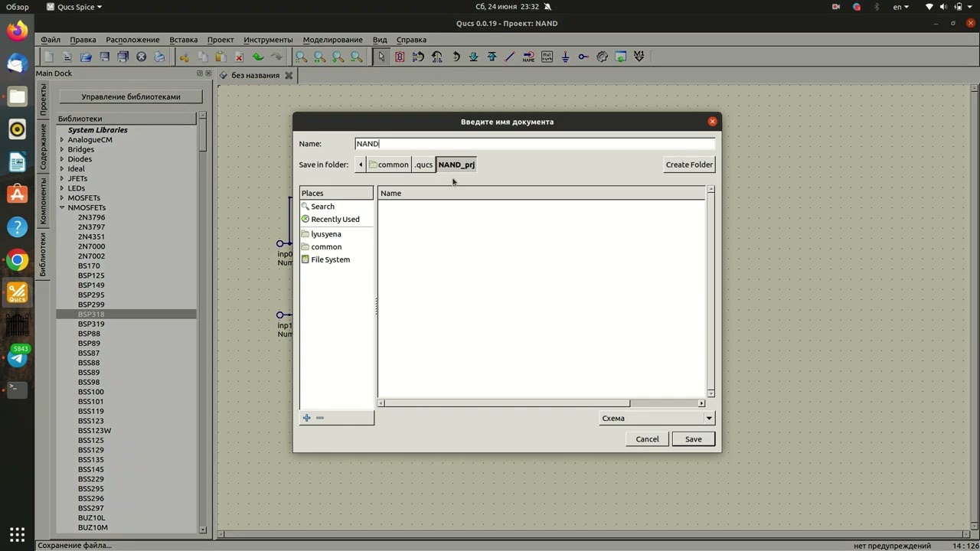980x551 pixels.
Task: Click the Save All toolbar icon
Action: tap(122, 57)
